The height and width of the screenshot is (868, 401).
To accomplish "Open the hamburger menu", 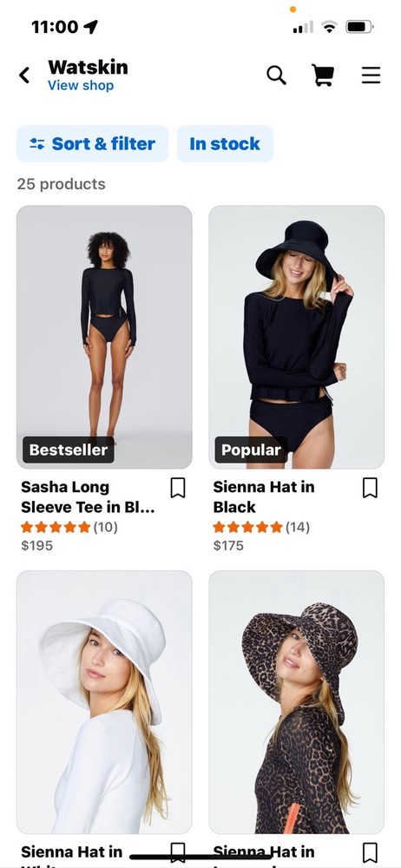I will tap(371, 75).
